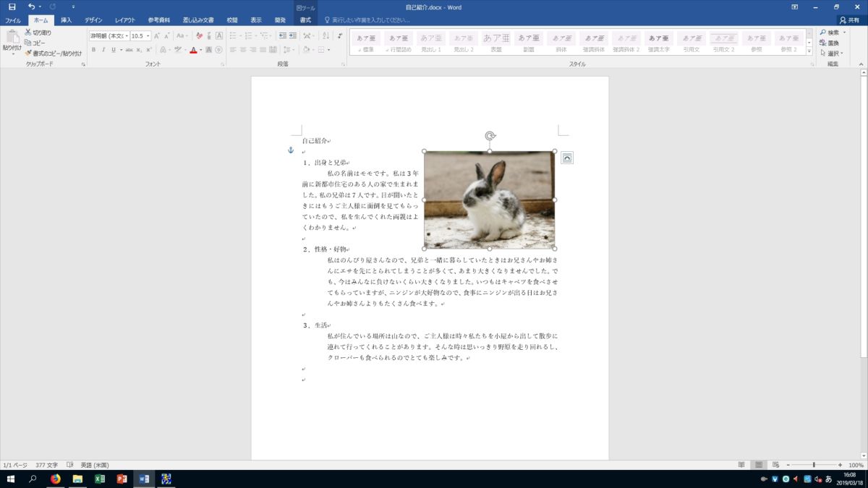This screenshot has width=868, height=488.
Task: Open 選択 select dropdown
Action: pyautogui.click(x=831, y=53)
